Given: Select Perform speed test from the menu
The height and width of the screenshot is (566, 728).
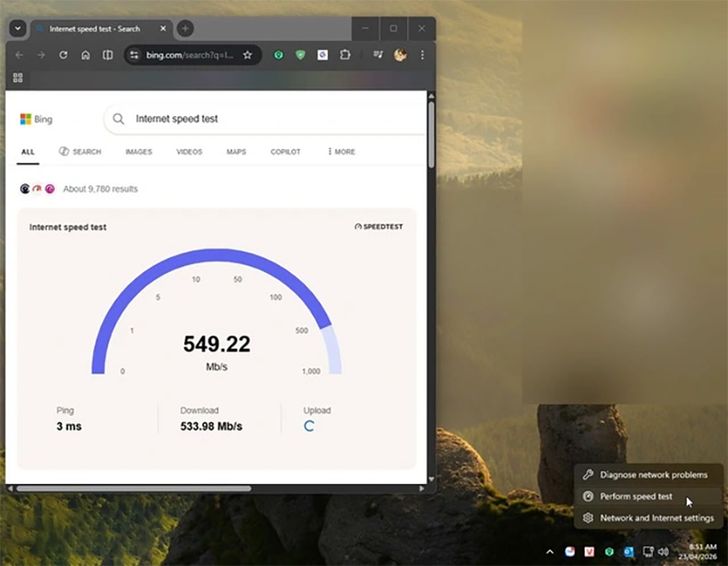Looking at the screenshot, I should coord(636,496).
